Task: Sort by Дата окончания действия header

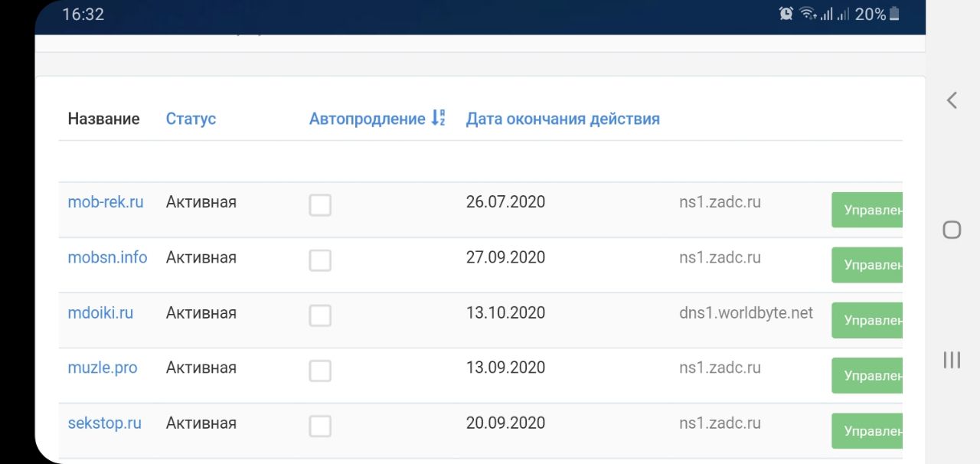Action: click(563, 119)
